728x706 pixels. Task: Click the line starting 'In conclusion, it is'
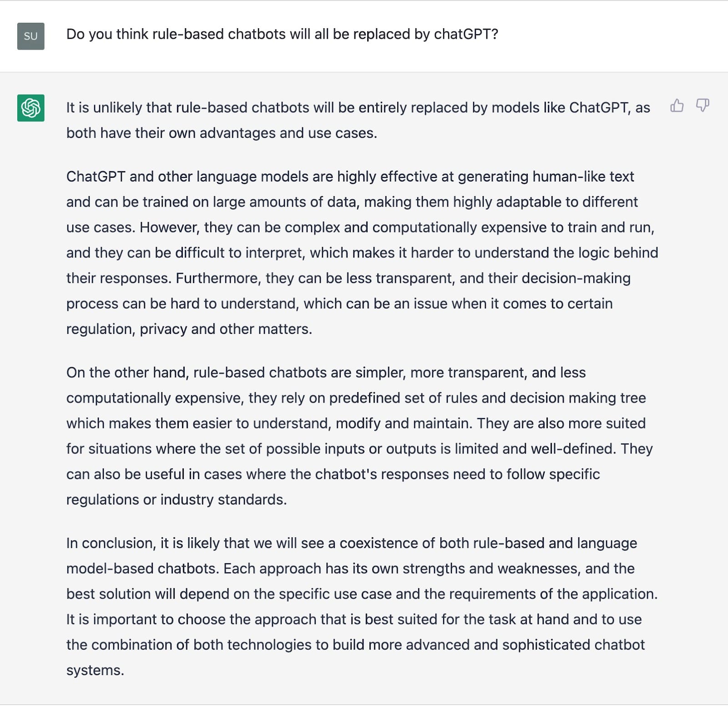point(352,543)
